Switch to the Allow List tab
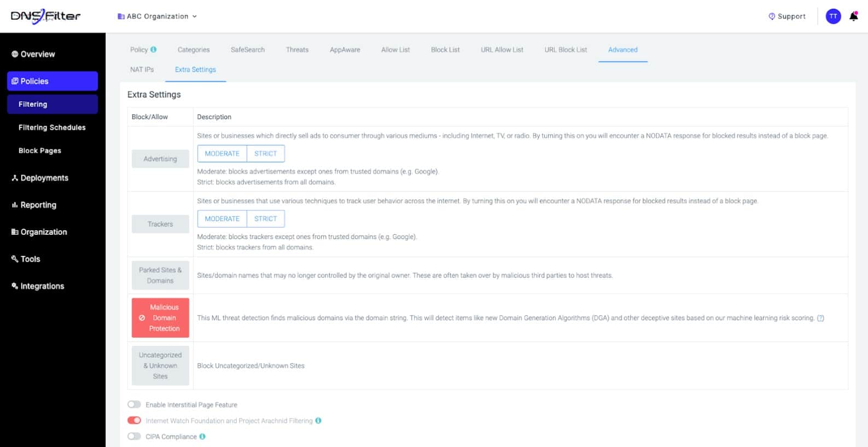The image size is (868, 447). point(395,50)
